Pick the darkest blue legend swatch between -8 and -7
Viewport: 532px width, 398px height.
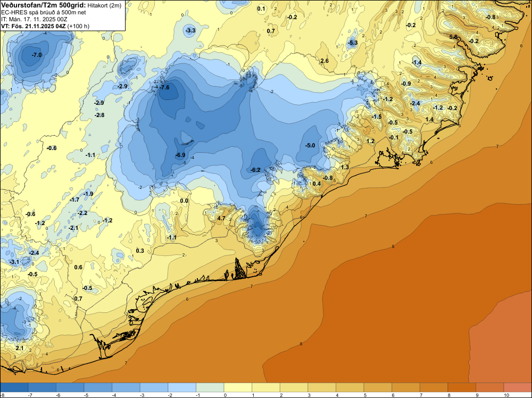14,387
